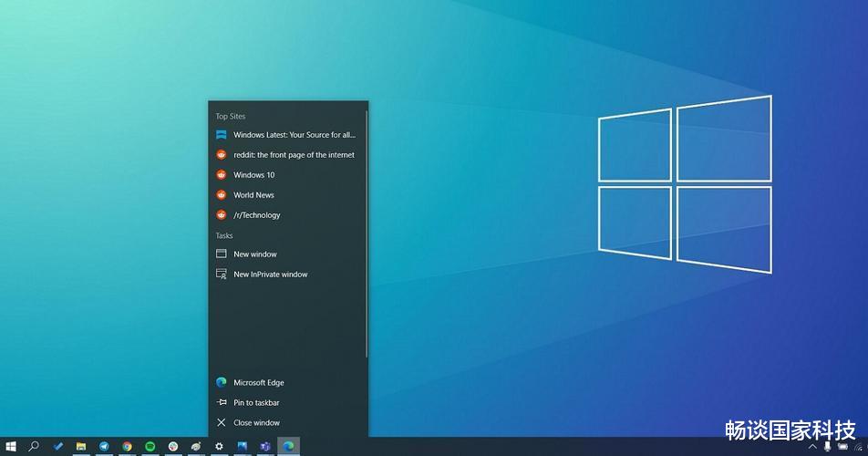Open Telegram from the taskbar
The height and width of the screenshot is (456, 868).
click(x=104, y=446)
